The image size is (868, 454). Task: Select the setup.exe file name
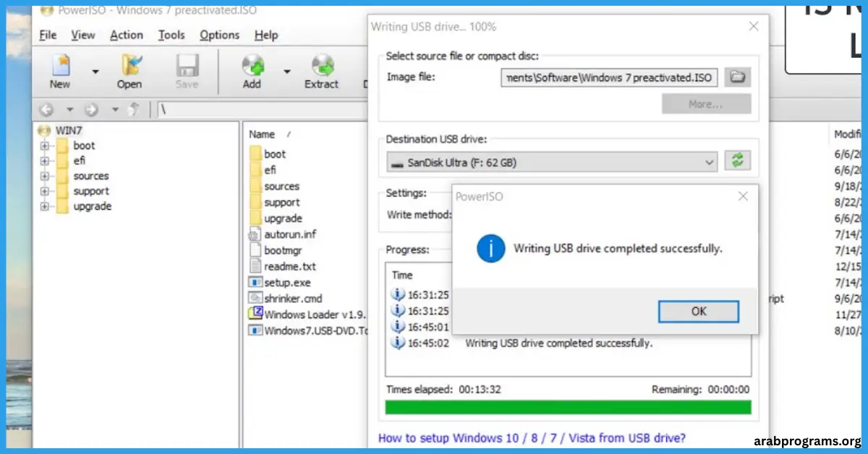(287, 283)
